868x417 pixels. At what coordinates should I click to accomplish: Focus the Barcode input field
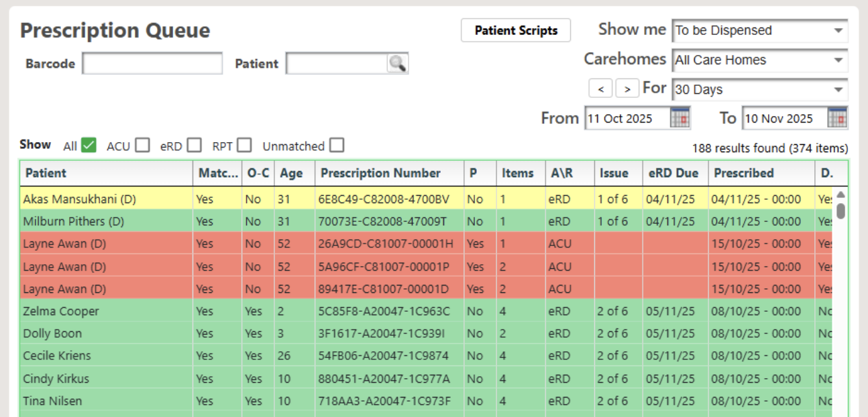(152, 64)
